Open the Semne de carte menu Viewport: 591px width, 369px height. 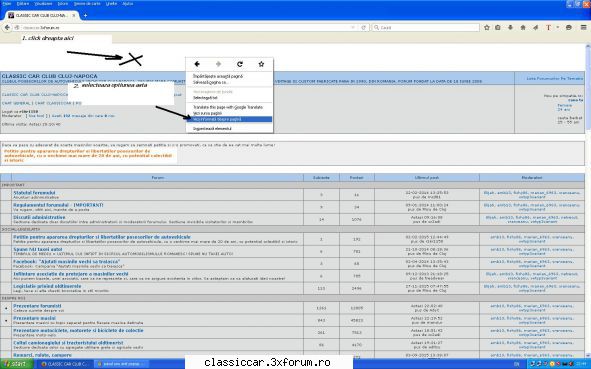point(87,3)
